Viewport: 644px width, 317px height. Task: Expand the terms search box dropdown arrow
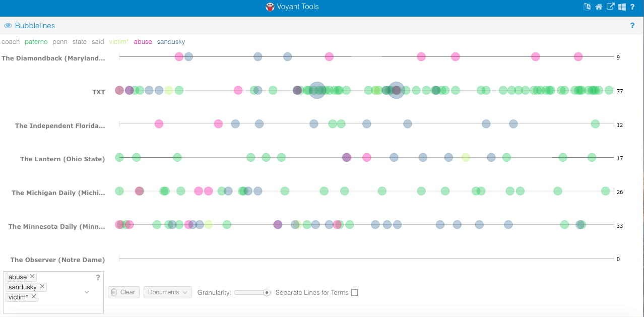[87, 292]
